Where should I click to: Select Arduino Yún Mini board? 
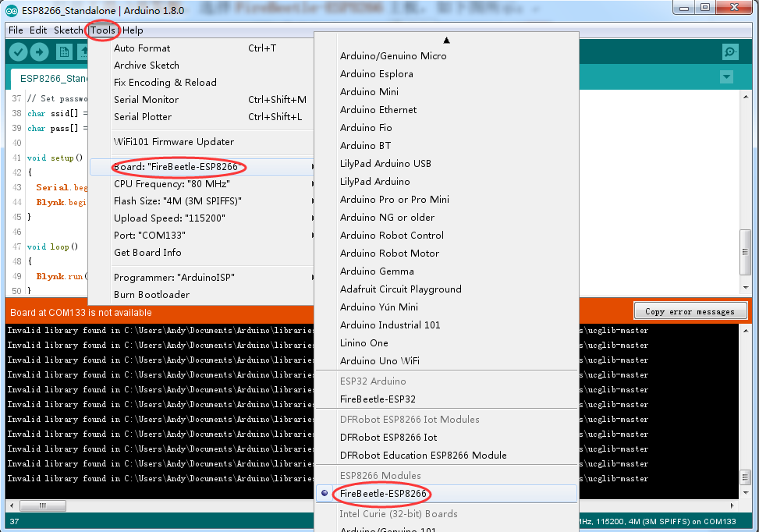[447, 307]
